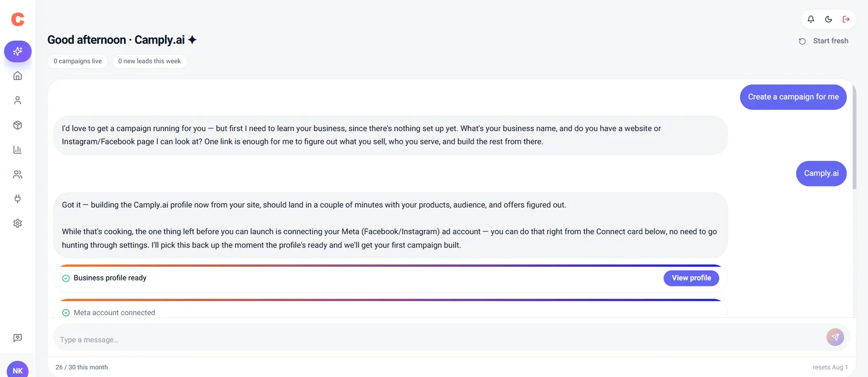This screenshot has height=377, width=868.
Task: Open the analytics bar chart icon
Action: coord(17,150)
